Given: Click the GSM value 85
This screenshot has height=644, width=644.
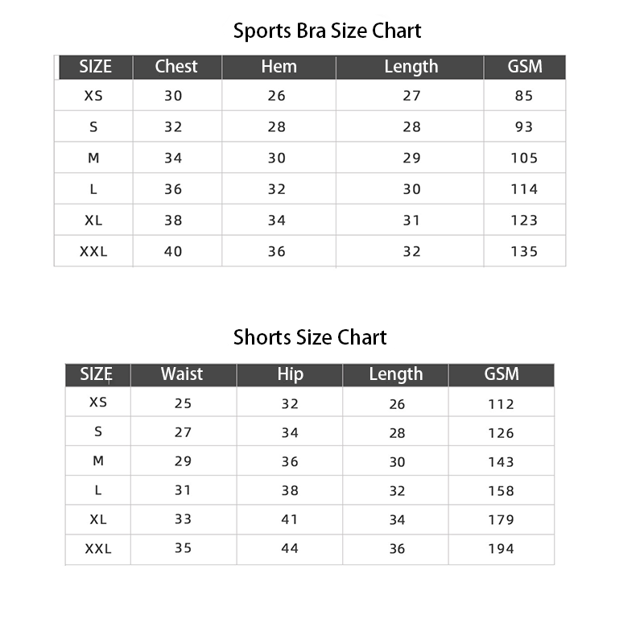Looking at the screenshot, I should tap(524, 96).
